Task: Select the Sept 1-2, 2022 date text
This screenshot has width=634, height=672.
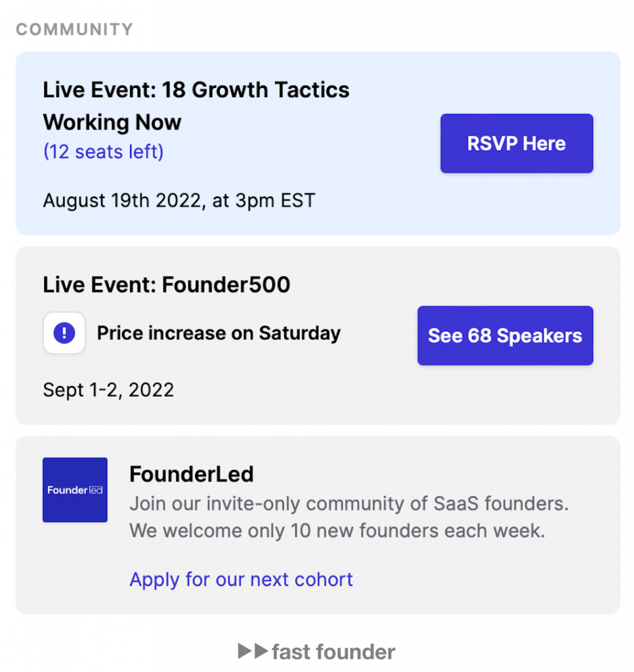Action: click(x=108, y=390)
